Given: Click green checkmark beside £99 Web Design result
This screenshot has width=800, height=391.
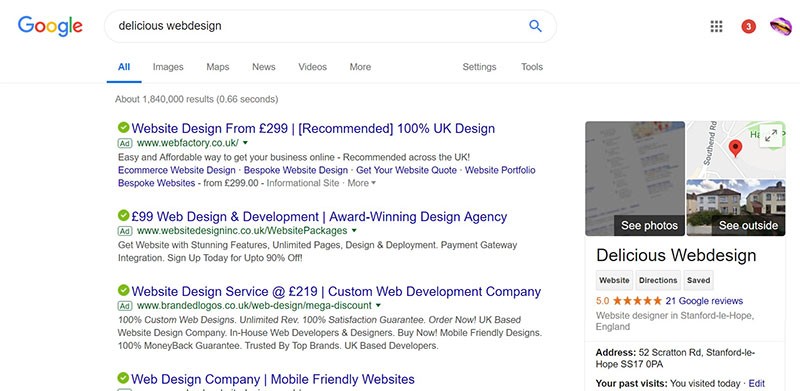Looking at the screenshot, I should coord(123,215).
